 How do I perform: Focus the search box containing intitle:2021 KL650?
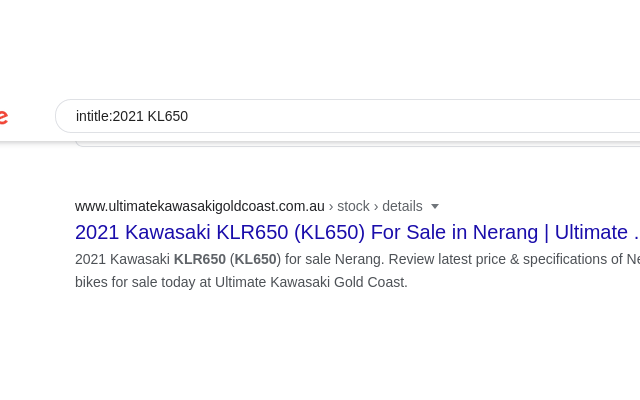coord(348,116)
